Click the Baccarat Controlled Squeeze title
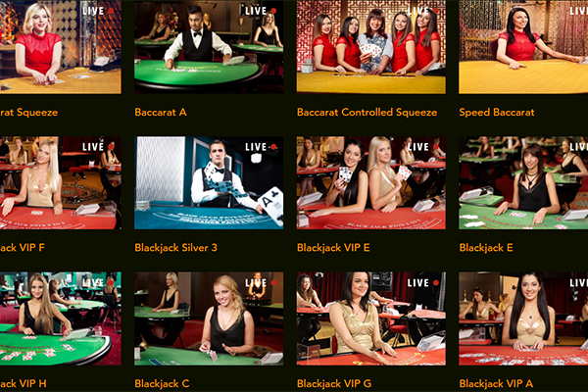Screen dimensions: 588x392 (367, 112)
